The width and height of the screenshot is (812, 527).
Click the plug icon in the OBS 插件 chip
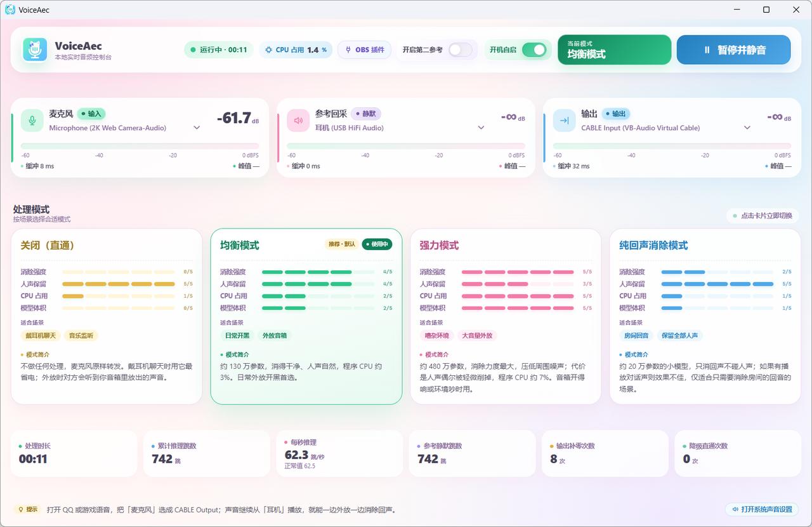coord(348,50)
